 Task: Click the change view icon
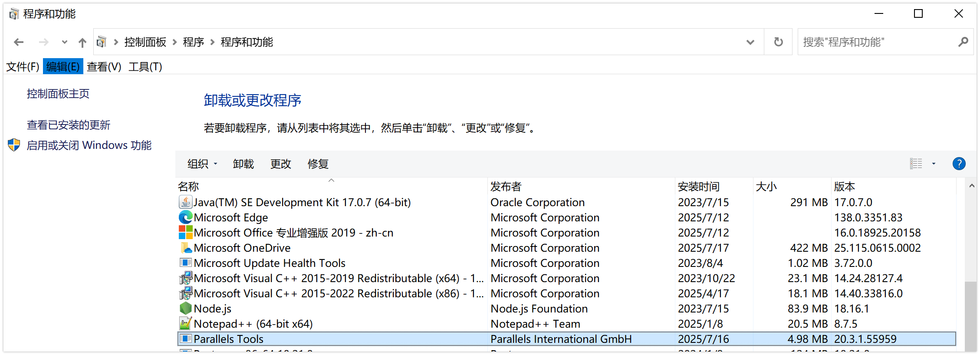coord(916,164)
